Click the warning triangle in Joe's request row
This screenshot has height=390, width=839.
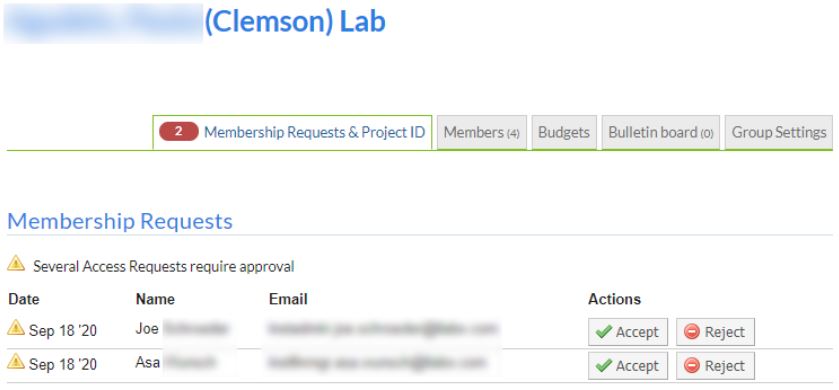[16, 327]
